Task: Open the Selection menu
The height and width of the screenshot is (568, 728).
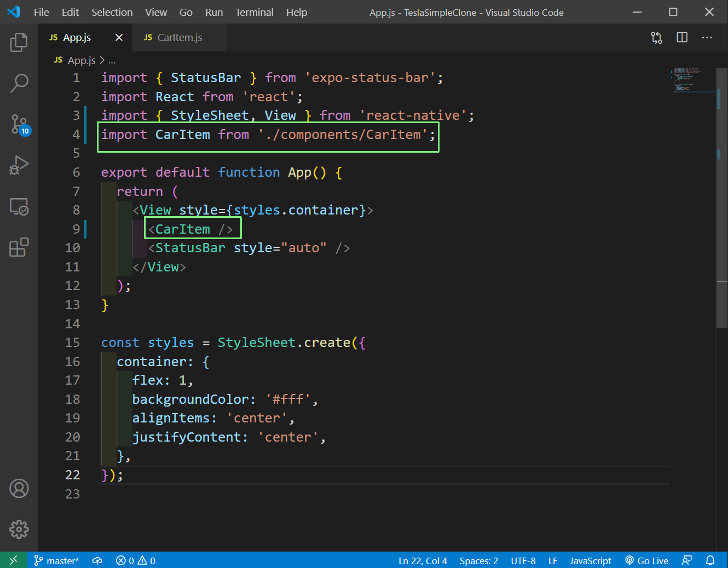Action: point(112,12)
